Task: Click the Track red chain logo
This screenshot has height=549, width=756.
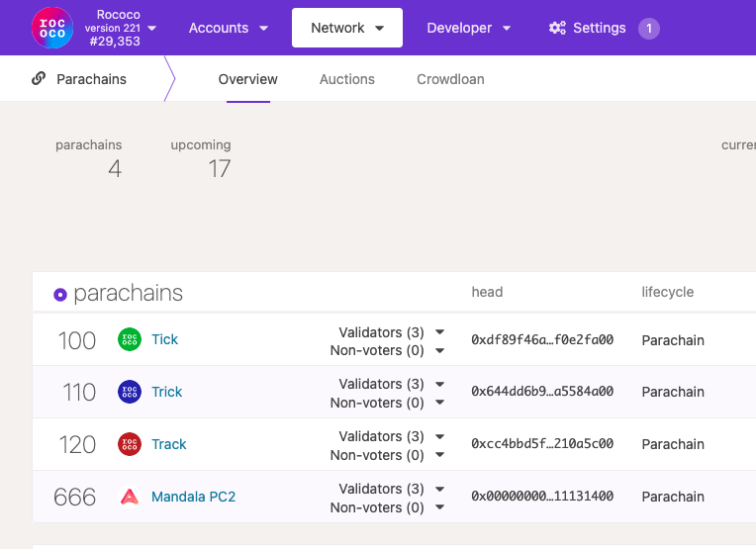Action: click(x=130, y=444)
